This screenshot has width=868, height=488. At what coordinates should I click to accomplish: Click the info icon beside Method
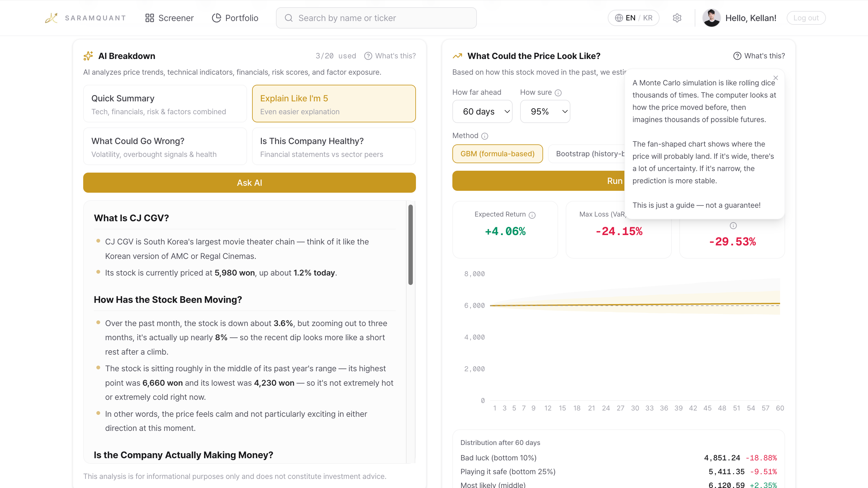click(x=485, y=136)
